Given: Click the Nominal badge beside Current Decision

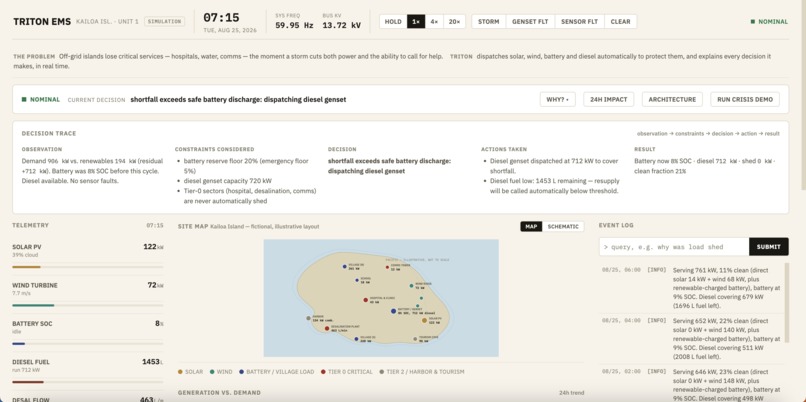Looking at the screenshot, I should (41, 100).
